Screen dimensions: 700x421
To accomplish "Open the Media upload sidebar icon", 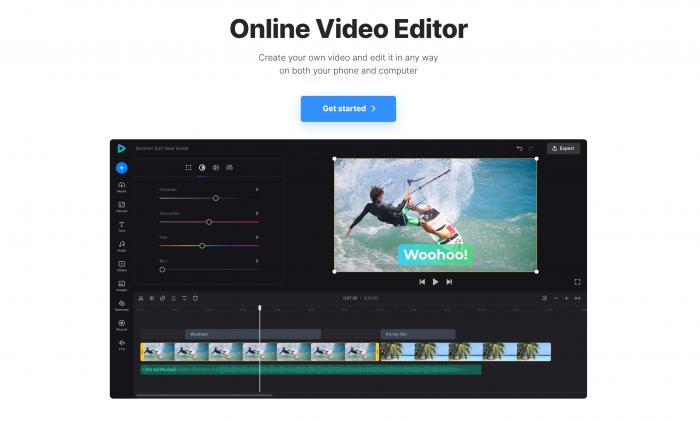I will pos(121,187).
